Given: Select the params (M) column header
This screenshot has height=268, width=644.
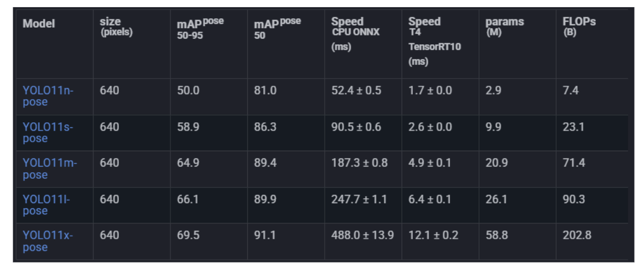Looking at the screenshot, I should pos(505,27).
